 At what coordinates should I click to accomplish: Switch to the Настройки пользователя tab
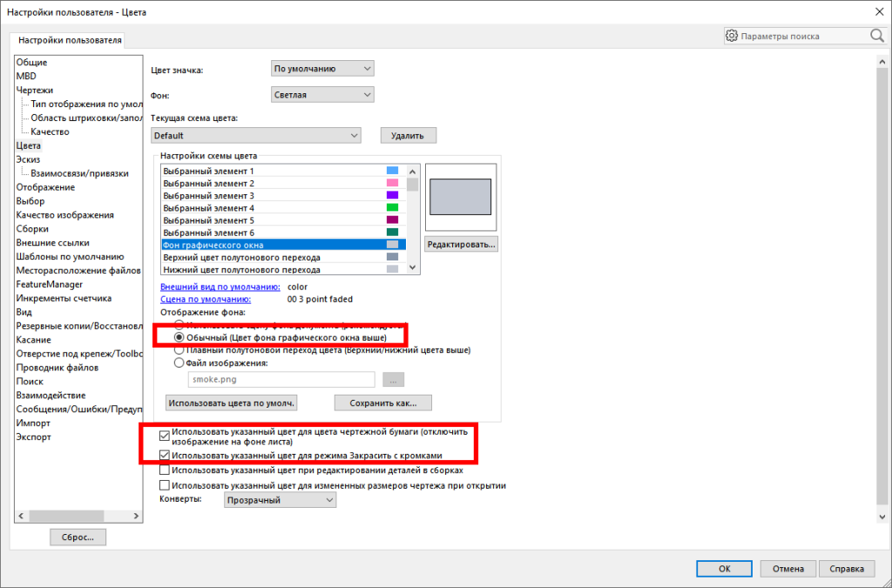68,40
